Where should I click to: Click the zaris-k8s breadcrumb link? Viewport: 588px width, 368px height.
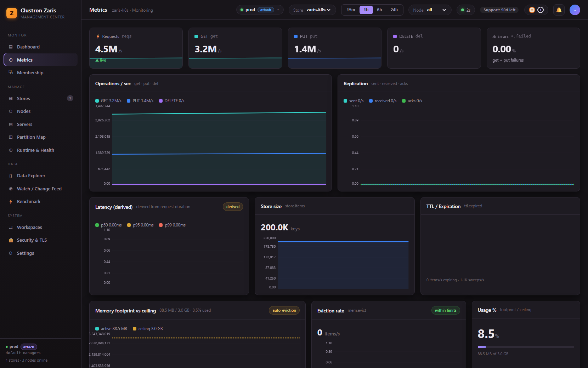coord(120,10)
